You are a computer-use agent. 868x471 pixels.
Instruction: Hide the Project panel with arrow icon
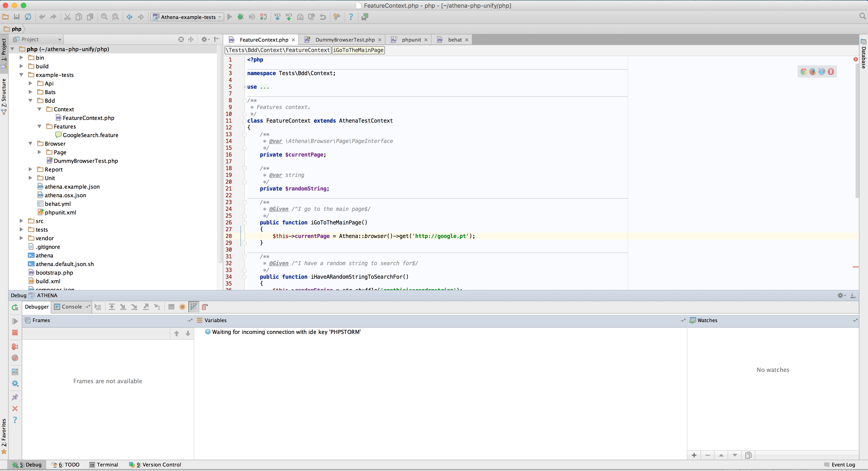click(217, 39)
